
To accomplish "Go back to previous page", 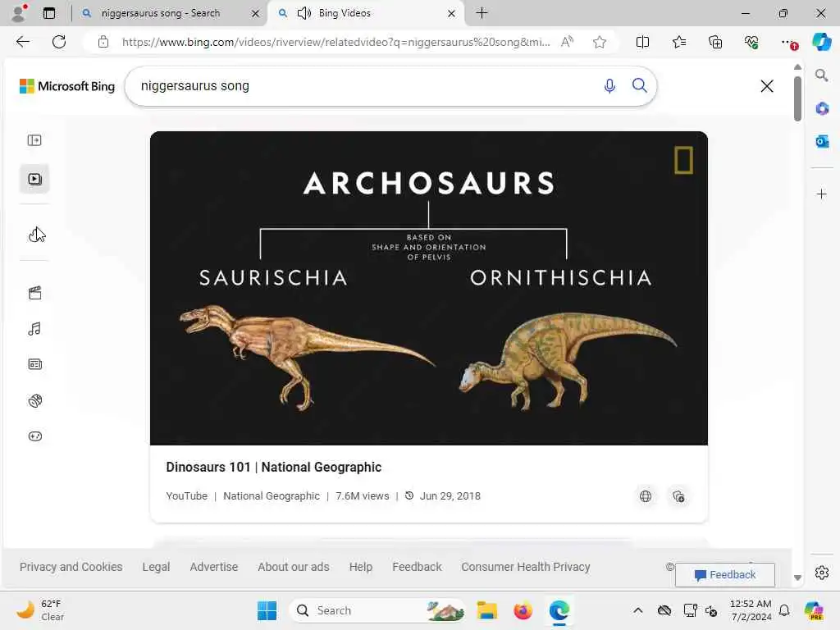I will click(x=23, y=42).
